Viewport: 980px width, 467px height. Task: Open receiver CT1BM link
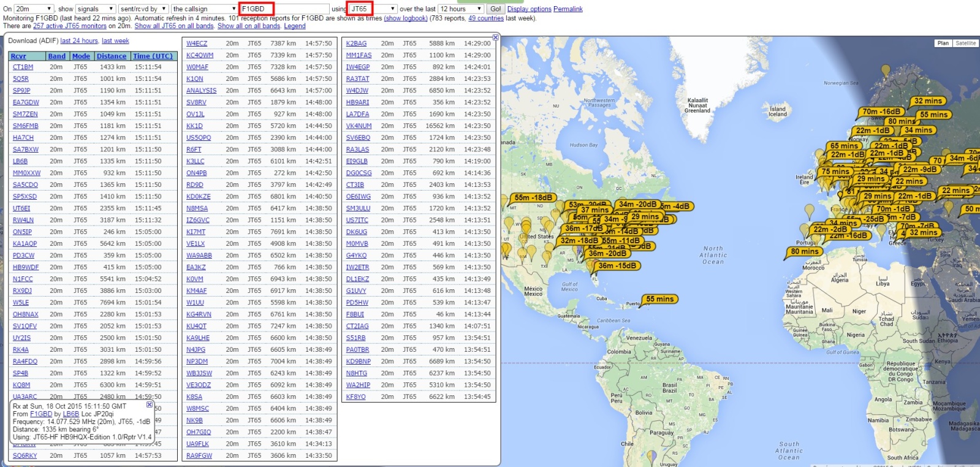pyautogui.click(x=23, y=67)
